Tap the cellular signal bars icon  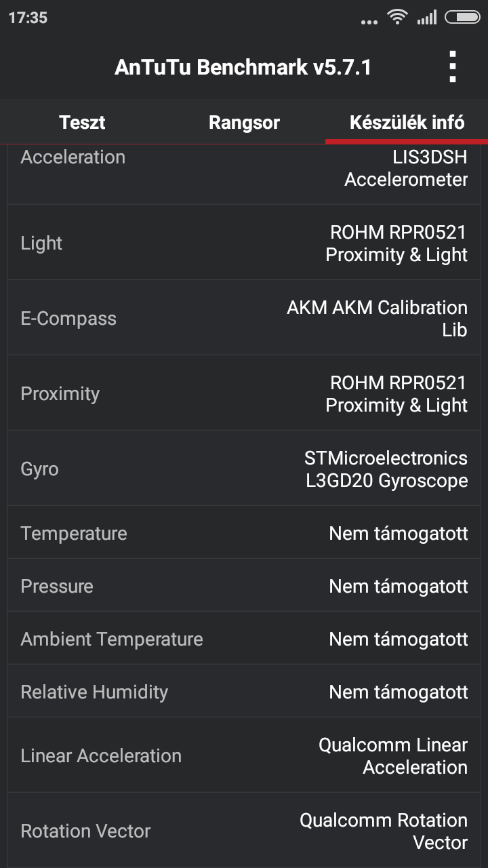pyautogui.click(x=427, y=18)
